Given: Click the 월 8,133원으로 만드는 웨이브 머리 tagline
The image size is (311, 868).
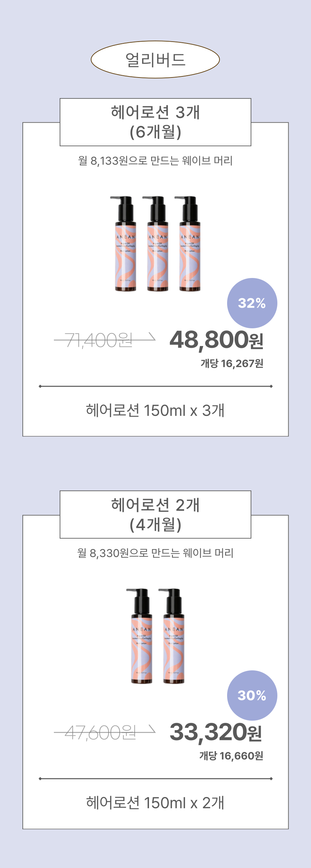Looking at the screenshot, I should [x=155, y=161].
